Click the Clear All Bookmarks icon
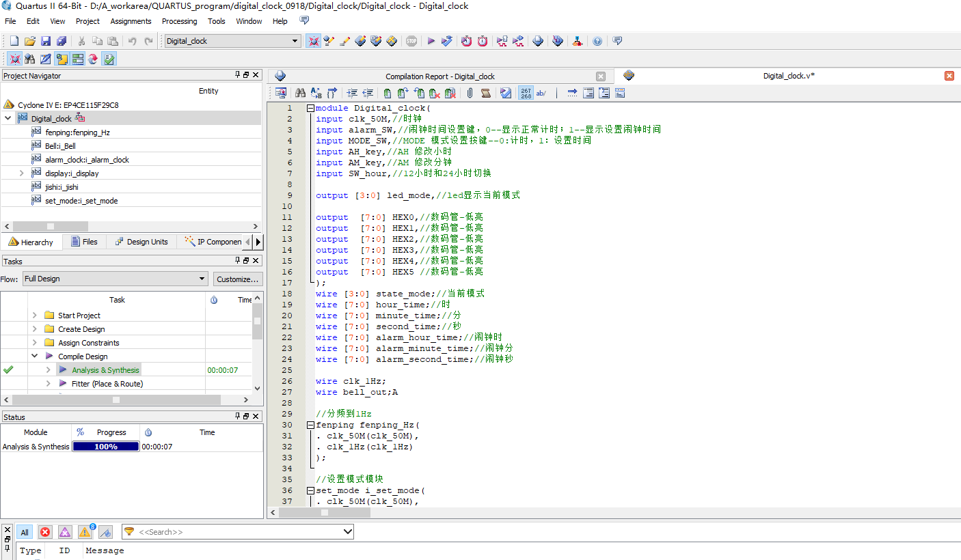 (x=450, y=93)
